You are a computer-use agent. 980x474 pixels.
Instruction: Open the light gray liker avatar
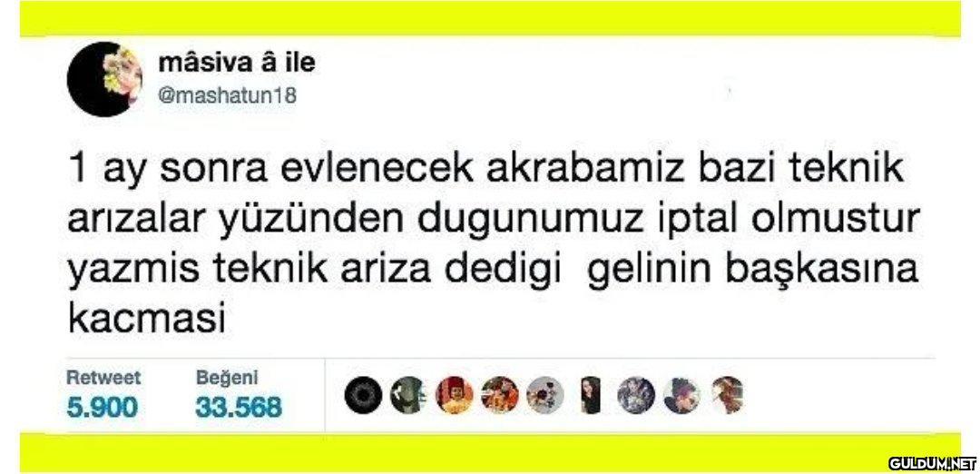(x=545, y=395)
